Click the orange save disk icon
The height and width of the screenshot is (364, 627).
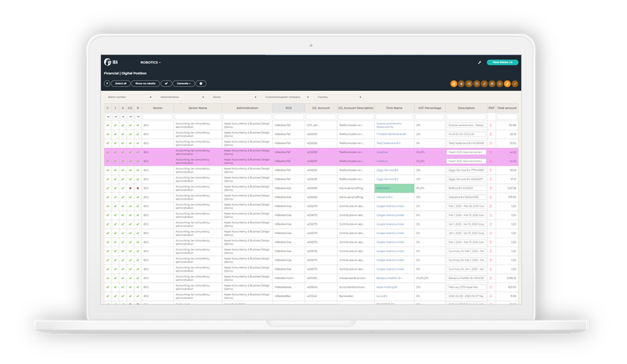pyautogui.click(x=477, y=84)
